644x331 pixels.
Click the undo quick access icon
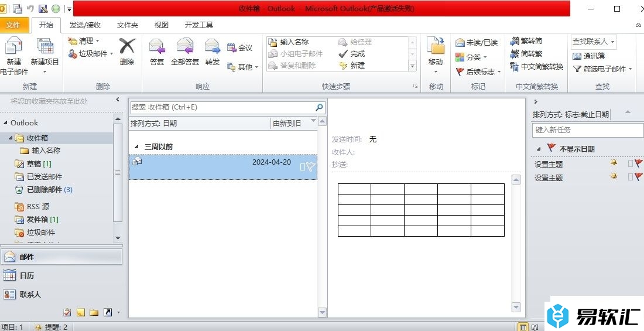click(30, 8)
